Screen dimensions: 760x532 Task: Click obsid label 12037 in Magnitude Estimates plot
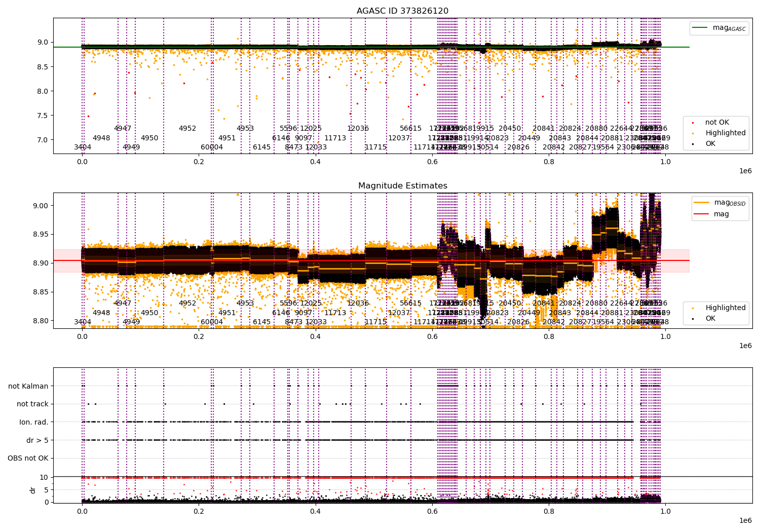click(x=399, y=313)
